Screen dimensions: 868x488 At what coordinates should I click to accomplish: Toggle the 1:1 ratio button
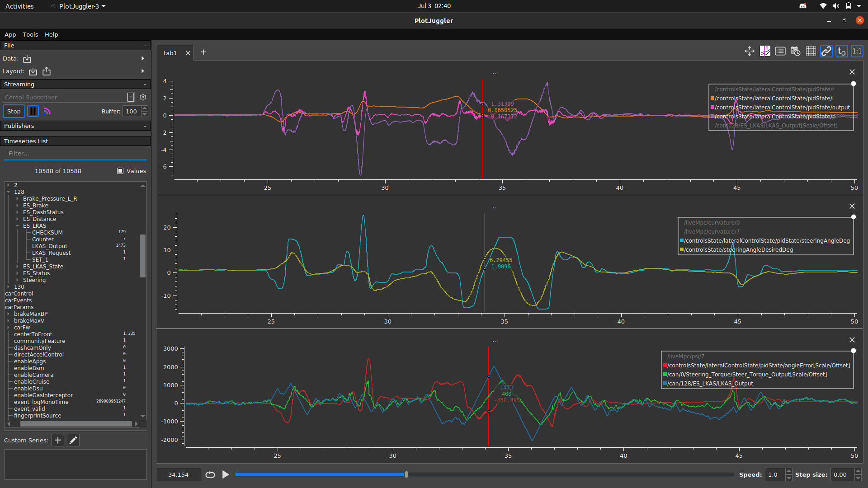[x=857, y=51]
